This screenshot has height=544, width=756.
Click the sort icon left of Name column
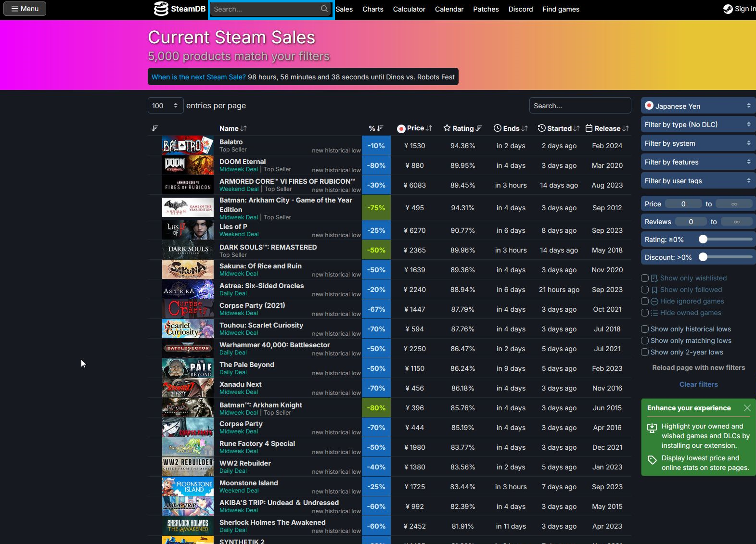coord(154,128)
